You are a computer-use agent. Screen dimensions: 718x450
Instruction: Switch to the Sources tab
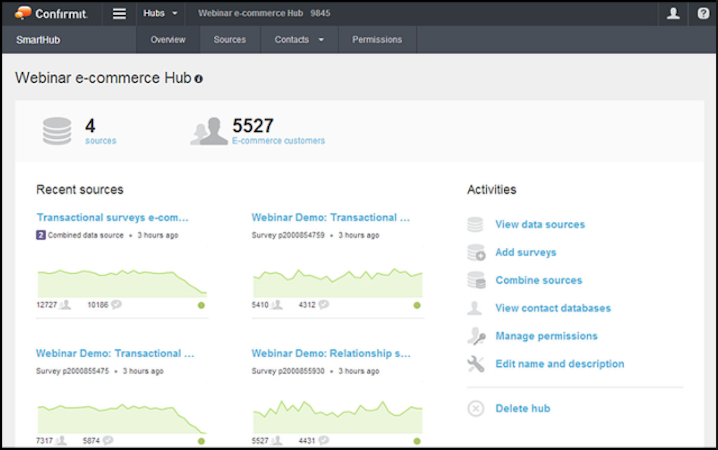pyautogui.click(x=229, y=40)
